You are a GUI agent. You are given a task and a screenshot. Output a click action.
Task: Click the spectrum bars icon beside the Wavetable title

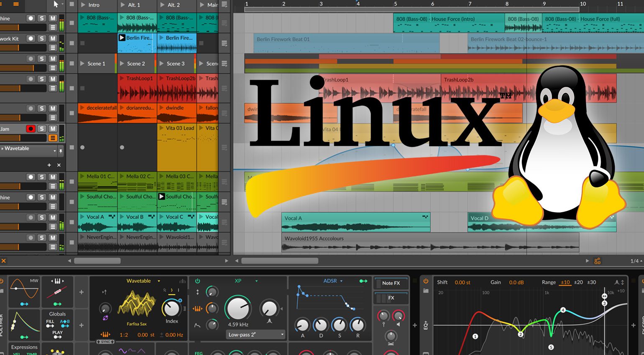pos(182,281)
